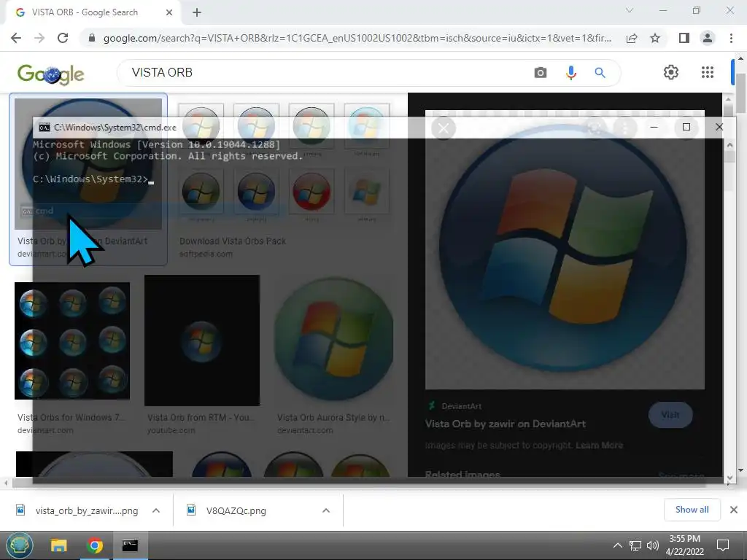
Task: Bookmark this page with the star icon
Action: click(x=655, y=38)
